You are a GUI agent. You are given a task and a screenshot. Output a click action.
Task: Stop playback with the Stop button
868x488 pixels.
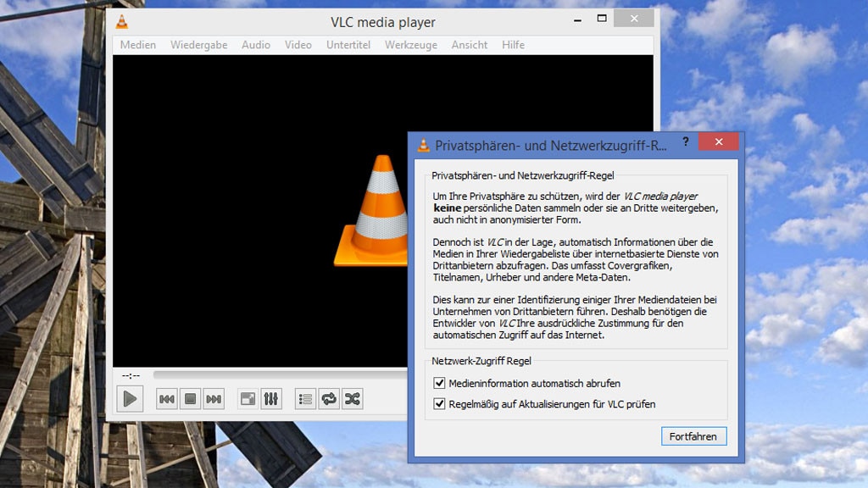tap(190, 399)
